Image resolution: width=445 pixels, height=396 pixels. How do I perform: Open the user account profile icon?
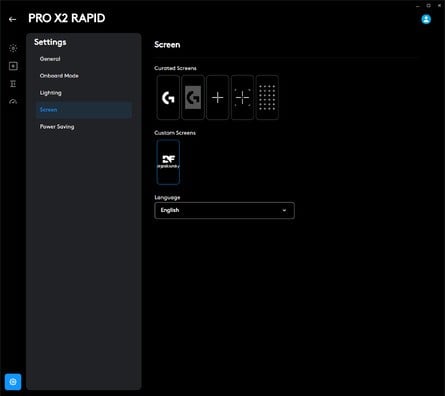426,19
